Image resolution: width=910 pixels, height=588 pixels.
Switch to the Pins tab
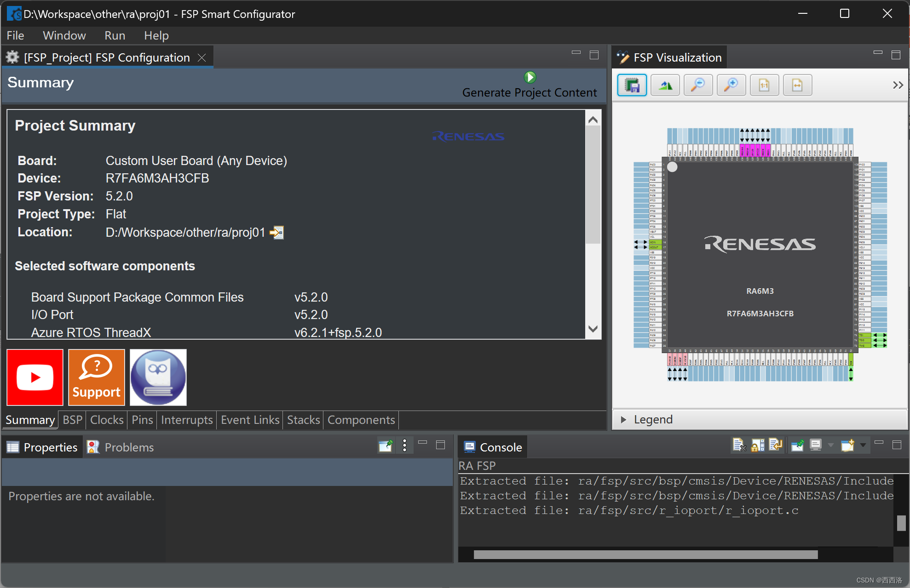142,420
